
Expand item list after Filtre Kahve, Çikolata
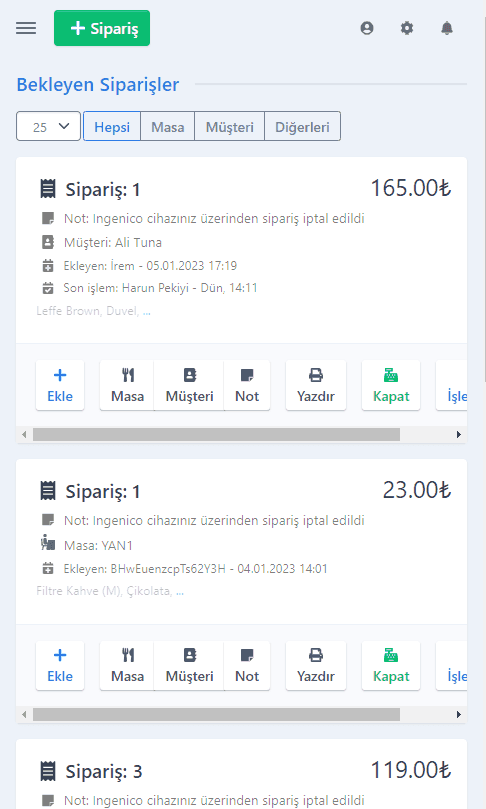click(180, 591)
